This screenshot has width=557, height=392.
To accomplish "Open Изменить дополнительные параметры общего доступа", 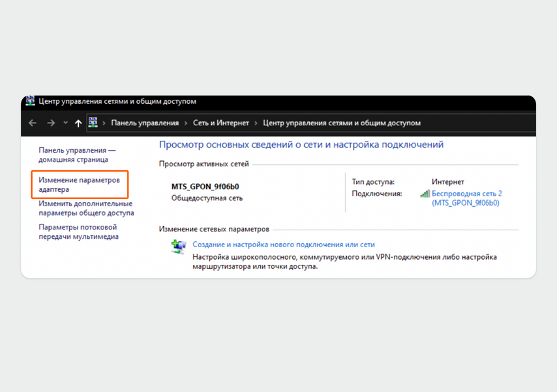I will (86, 208).
